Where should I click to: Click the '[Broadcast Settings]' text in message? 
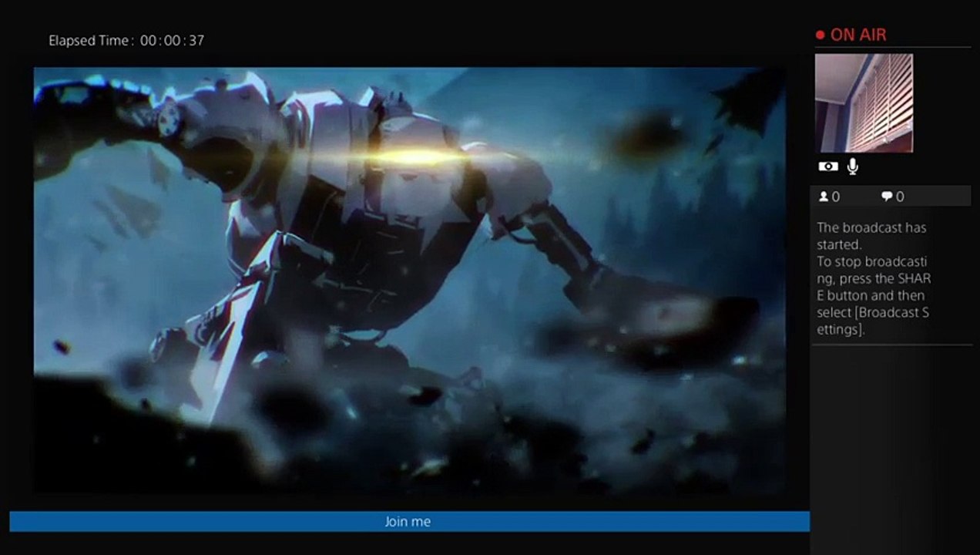click(x=873, y=321)
